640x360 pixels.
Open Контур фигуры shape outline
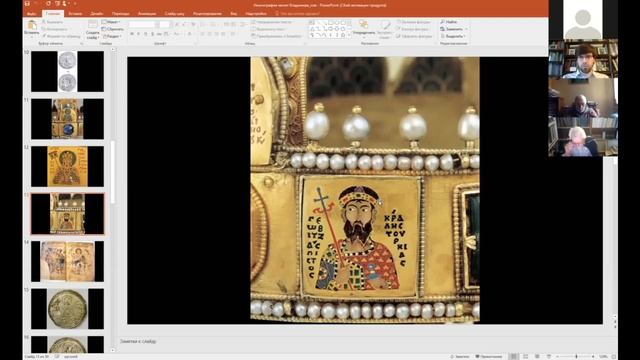[x=413, y=29]
